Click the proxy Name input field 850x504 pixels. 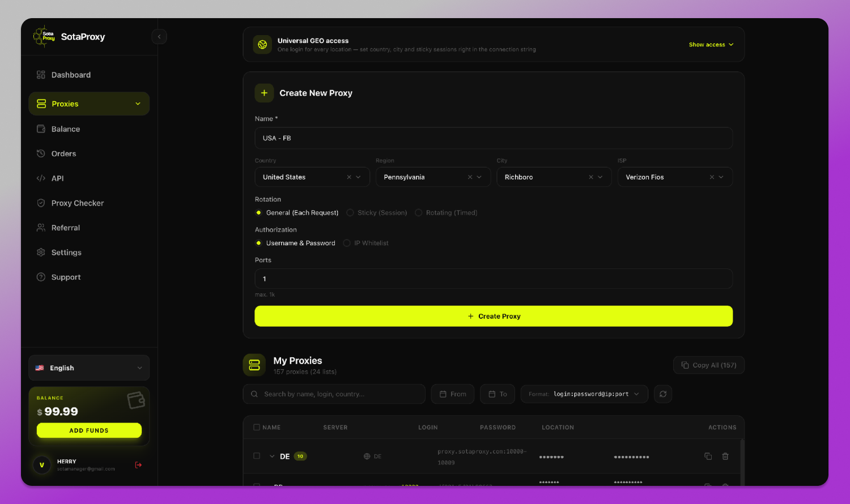point(494,138)
